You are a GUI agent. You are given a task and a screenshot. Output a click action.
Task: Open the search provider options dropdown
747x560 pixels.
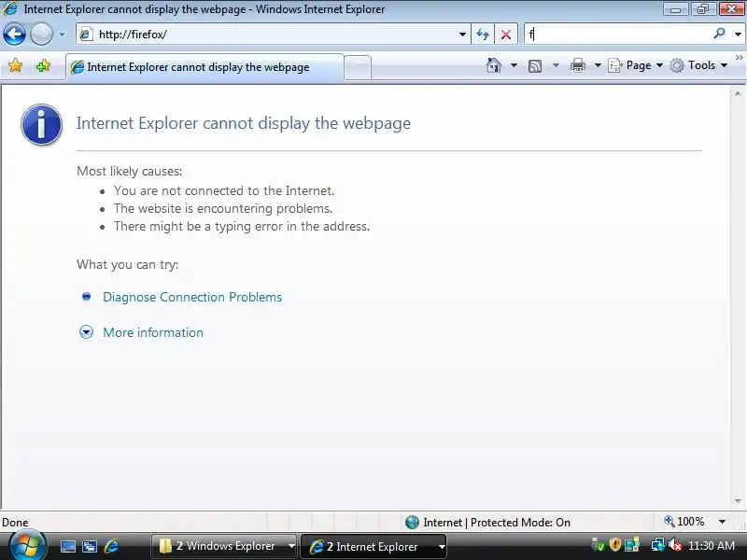point(738,35)
